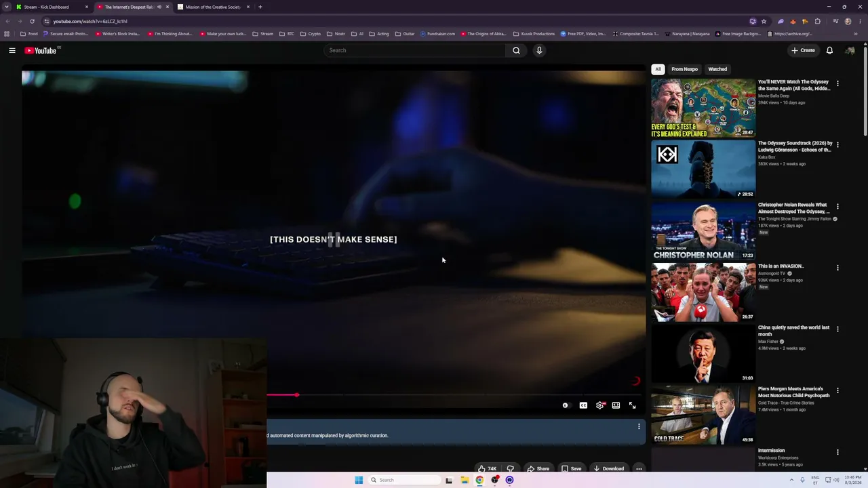Open the 'Make your own luck...' bookmark

[223, 34]
